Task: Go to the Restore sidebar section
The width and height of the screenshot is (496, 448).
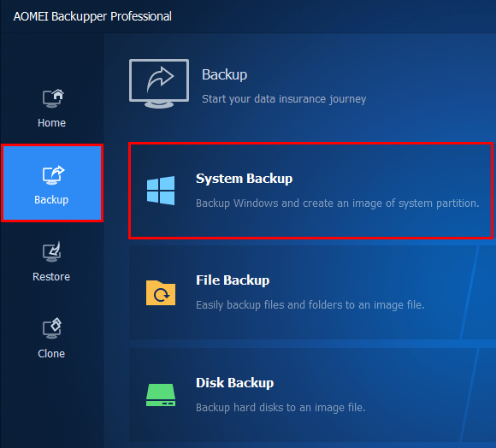Action: click(x=51, y=262)
